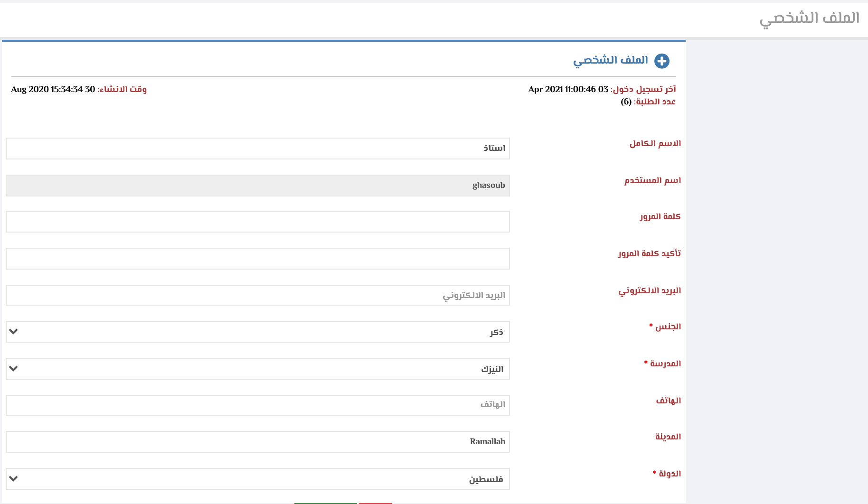868x504 pixels.
Task: Click the disabled username field ghasoub
Action: point(257,186)
